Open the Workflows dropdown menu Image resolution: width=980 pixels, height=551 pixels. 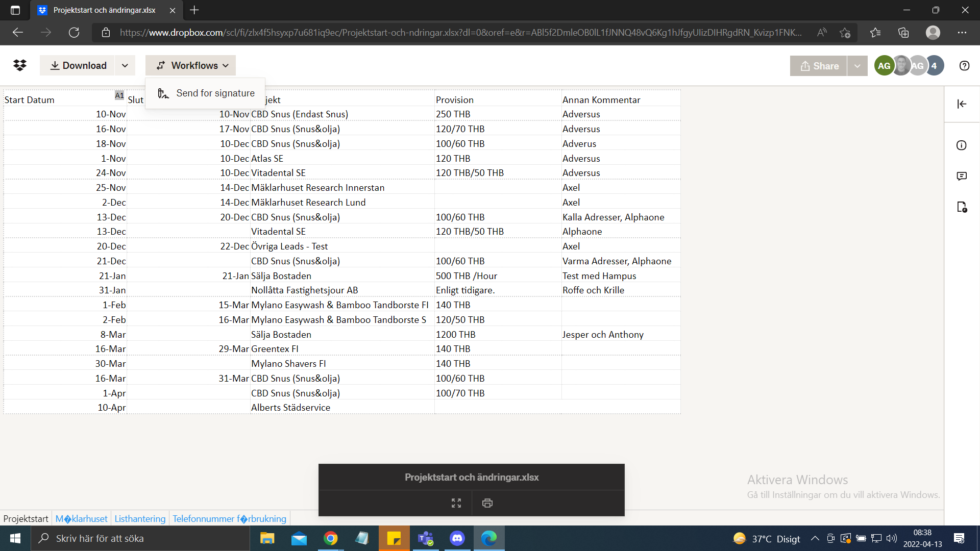[191, 65]
